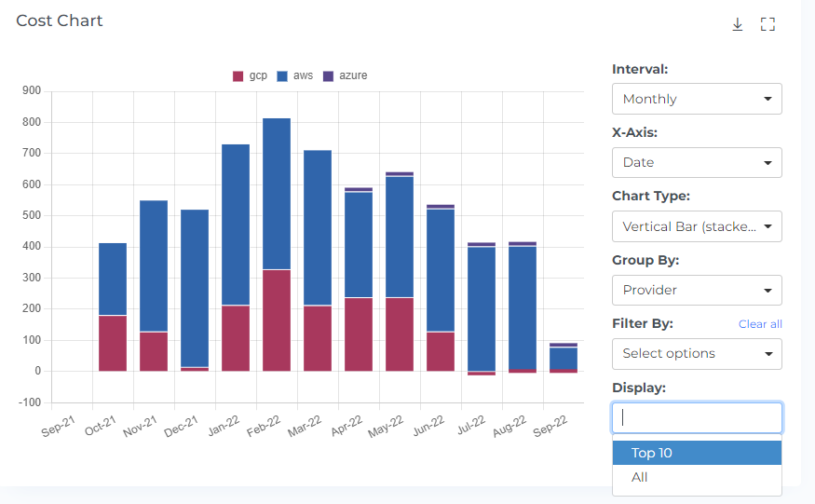Open the X-Axis Date dropdown
This screenshot has width=815, height=504.
(x=697, y=162)
